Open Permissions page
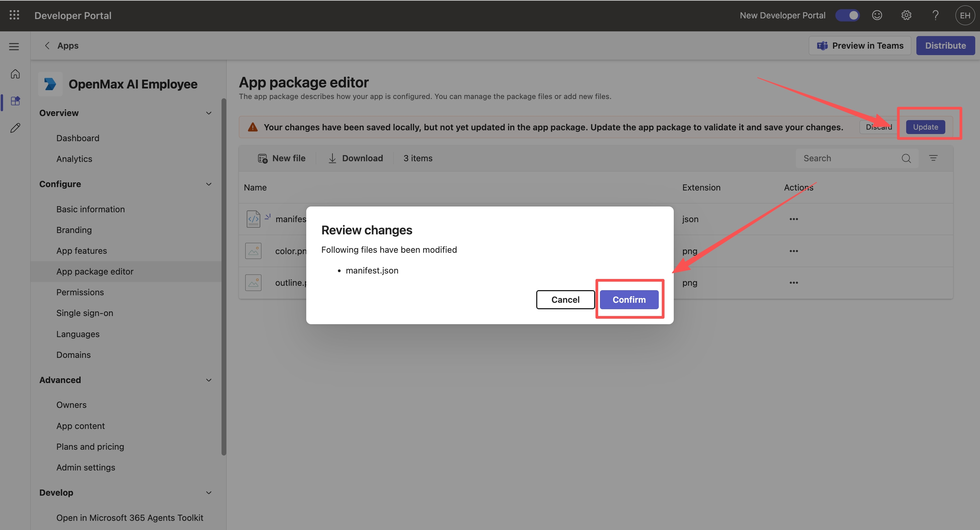The height and width of the screenshot is (530, 980). [x=80, y=292]
